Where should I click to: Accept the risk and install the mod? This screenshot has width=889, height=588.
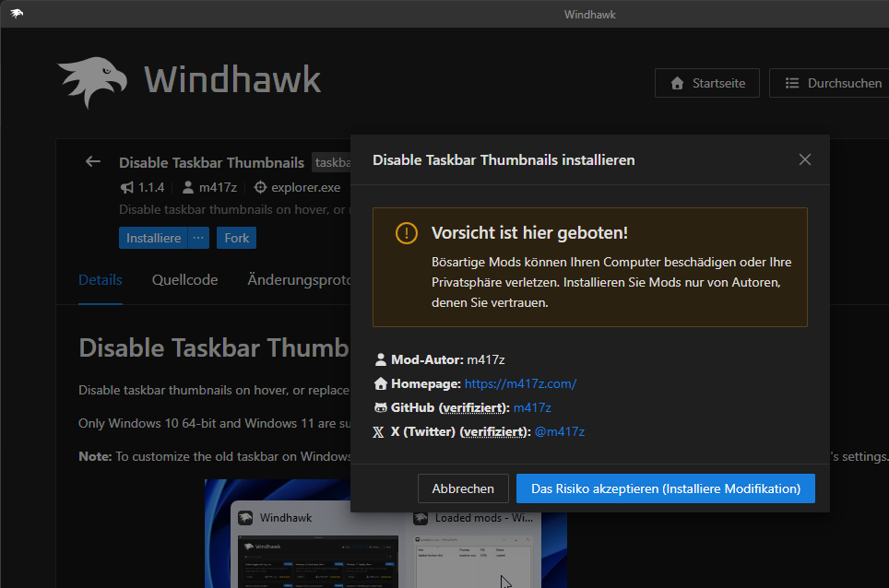pyautogui.click(x=665, y=488)
